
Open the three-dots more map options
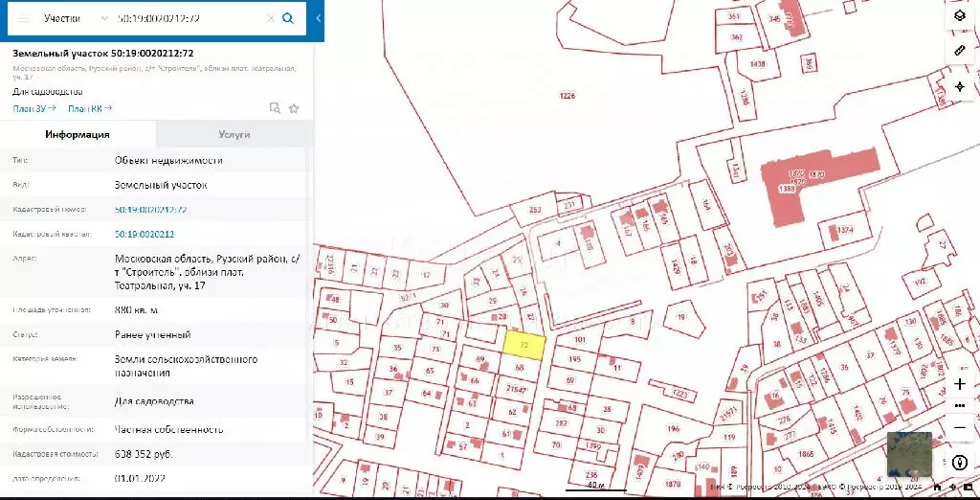point(961,405)
